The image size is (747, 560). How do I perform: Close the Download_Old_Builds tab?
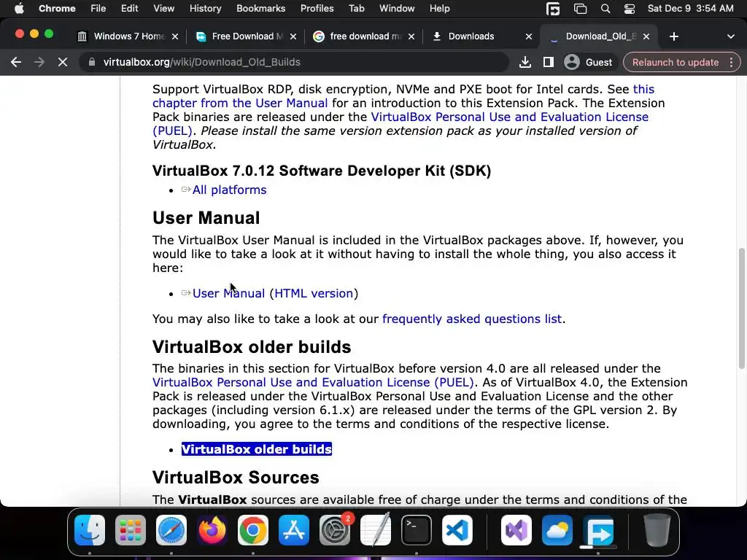click(646, 36)
